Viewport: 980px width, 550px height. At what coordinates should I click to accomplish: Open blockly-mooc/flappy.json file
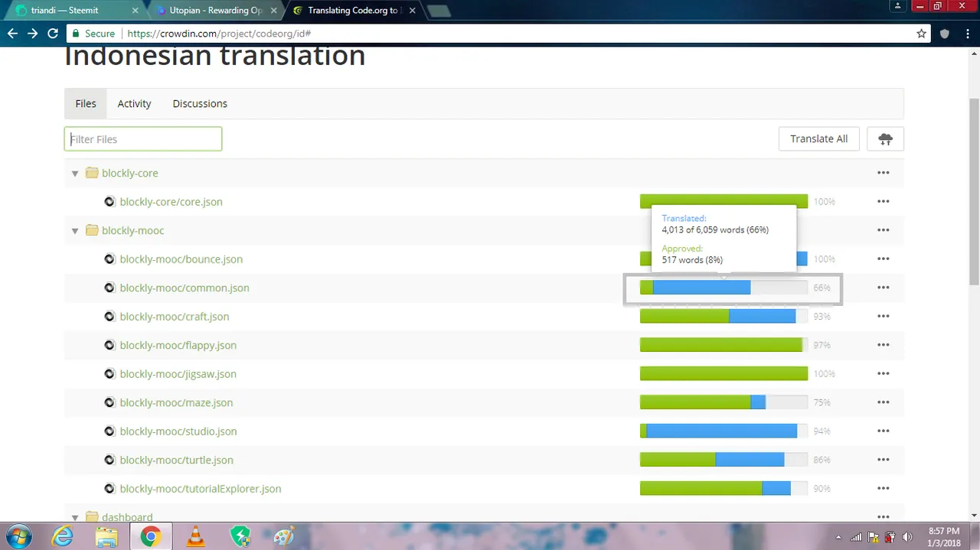[178, 345]
